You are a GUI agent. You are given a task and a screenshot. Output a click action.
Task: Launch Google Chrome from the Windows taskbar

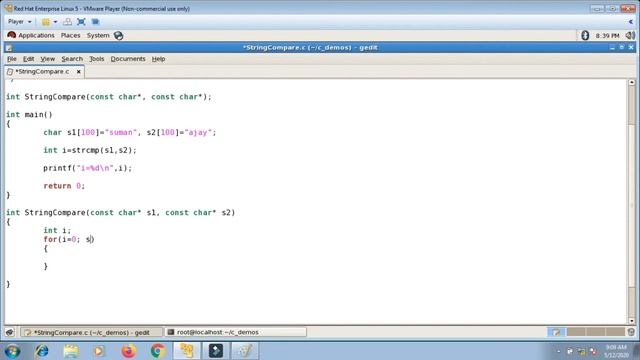coord(158,351)
